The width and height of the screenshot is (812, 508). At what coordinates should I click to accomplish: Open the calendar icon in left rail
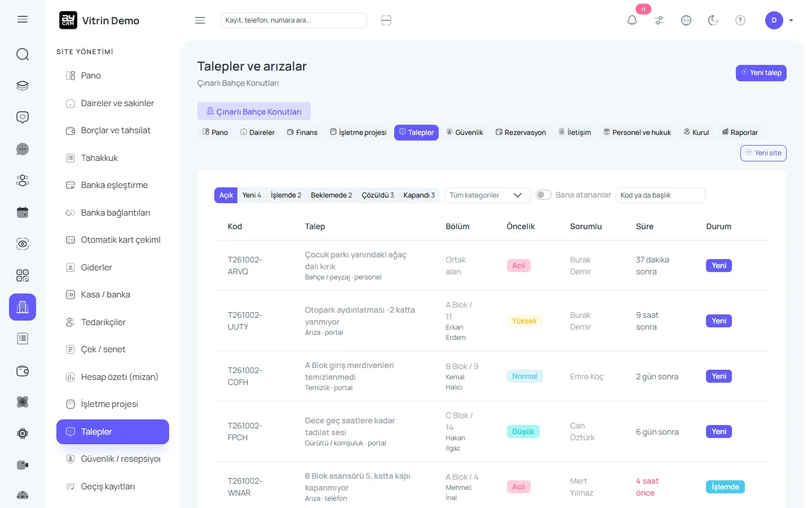coord(23,212)
